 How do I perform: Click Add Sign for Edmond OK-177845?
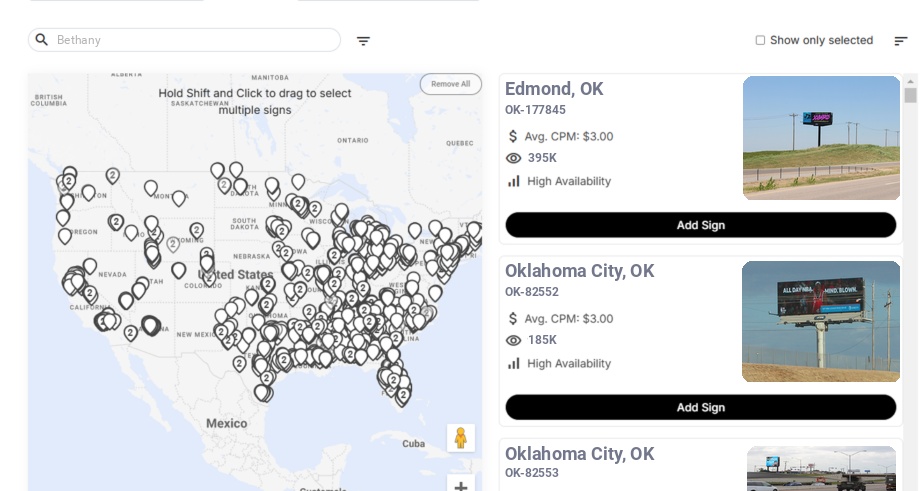pyautogui.click(x=700, y=225)
